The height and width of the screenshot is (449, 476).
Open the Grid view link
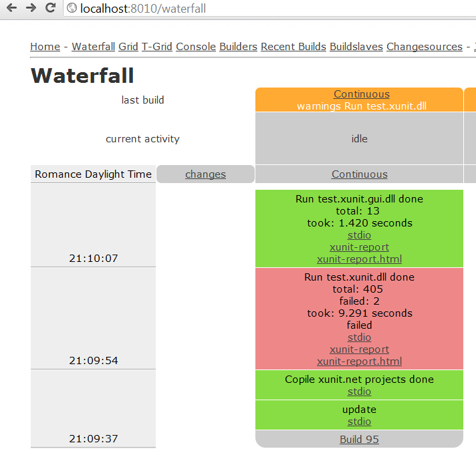tap(128, 47)
